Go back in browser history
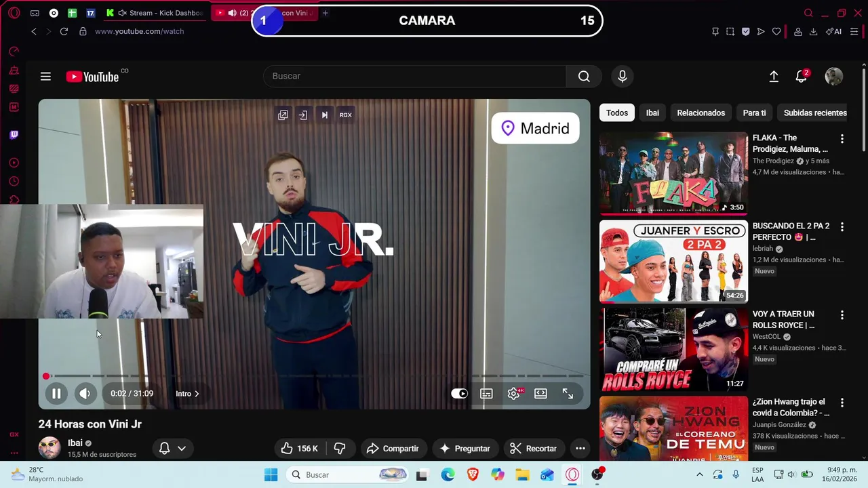 pos(34,31)
